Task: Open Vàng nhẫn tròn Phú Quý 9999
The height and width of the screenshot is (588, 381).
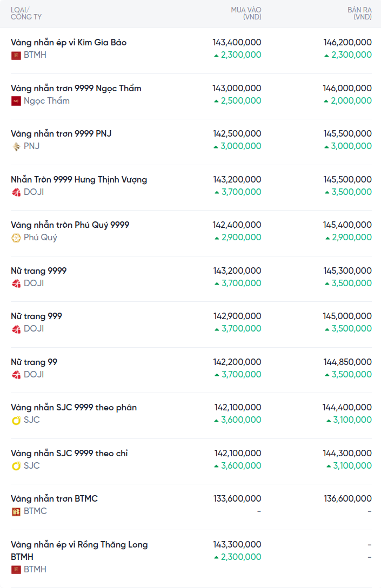Action: tap(70, 225)
